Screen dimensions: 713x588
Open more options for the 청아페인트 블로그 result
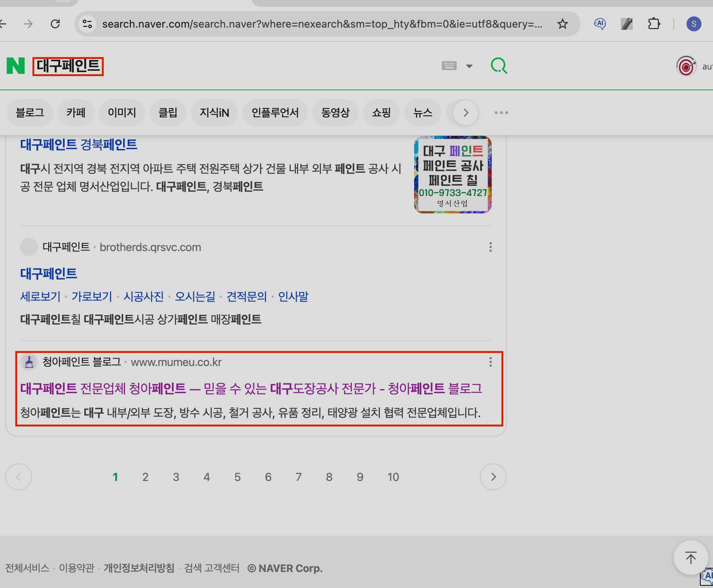[490, 362]
